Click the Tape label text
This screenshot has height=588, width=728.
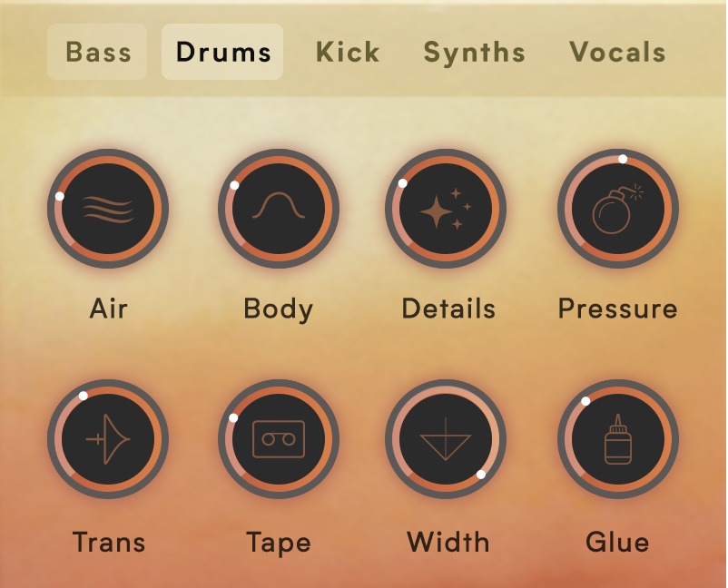pos(279,543)
